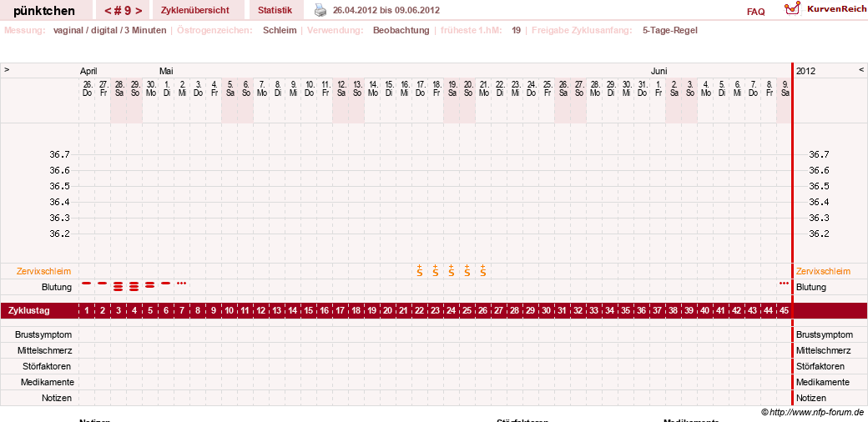Select cycle day 10 in the Zyklustag row

pyautogui.click(x=230, y=311)
